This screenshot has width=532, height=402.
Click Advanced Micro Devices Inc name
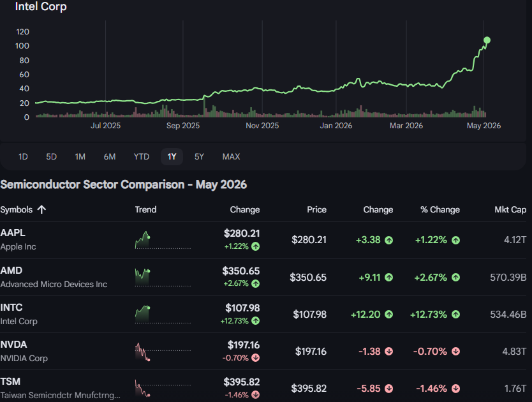tap(54, 284)
